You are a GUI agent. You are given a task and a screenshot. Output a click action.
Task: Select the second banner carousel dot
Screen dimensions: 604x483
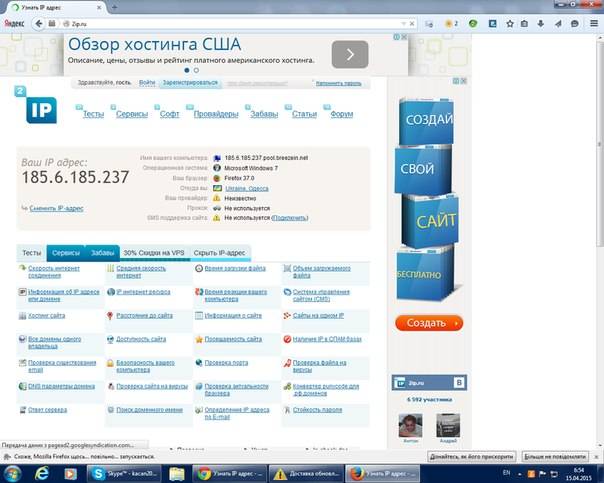[196, 70]
